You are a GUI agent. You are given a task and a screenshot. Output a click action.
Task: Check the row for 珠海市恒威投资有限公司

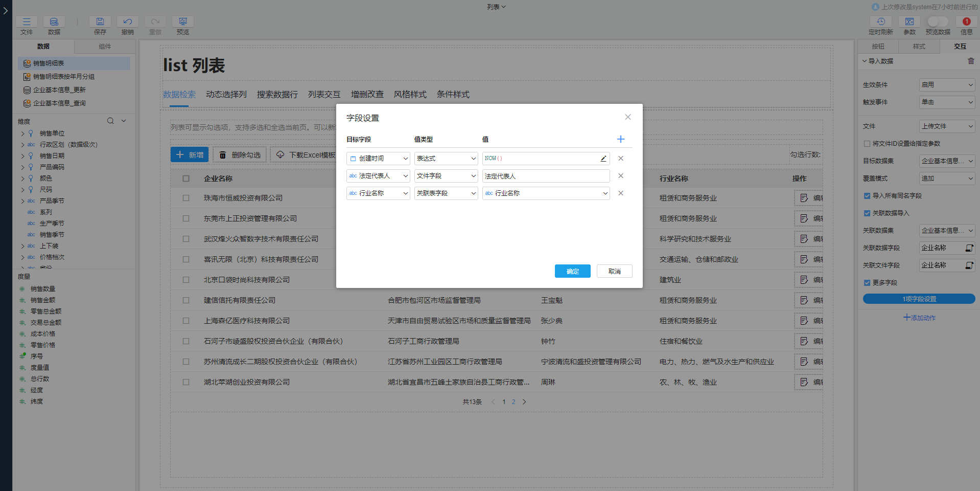coord(185,198)
